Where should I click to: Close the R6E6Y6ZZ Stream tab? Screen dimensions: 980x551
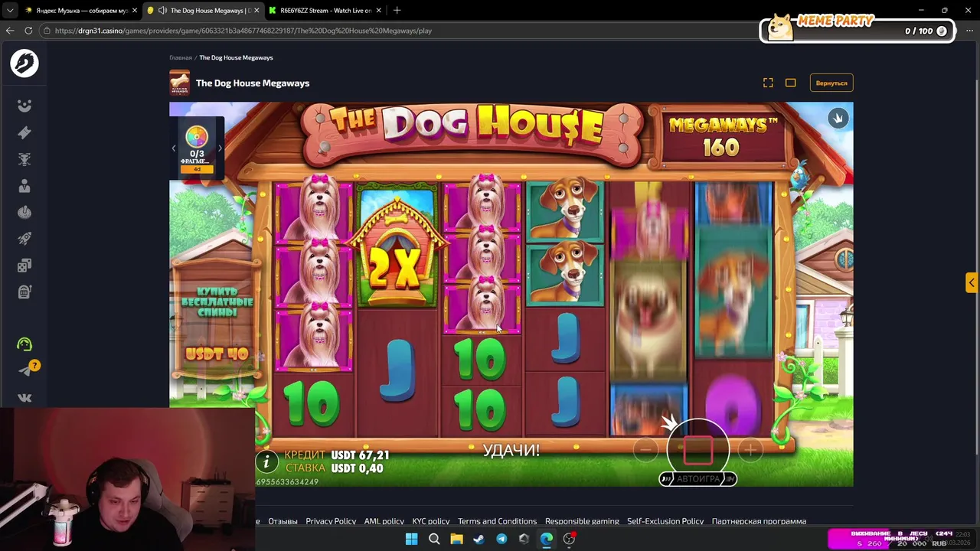378,11
